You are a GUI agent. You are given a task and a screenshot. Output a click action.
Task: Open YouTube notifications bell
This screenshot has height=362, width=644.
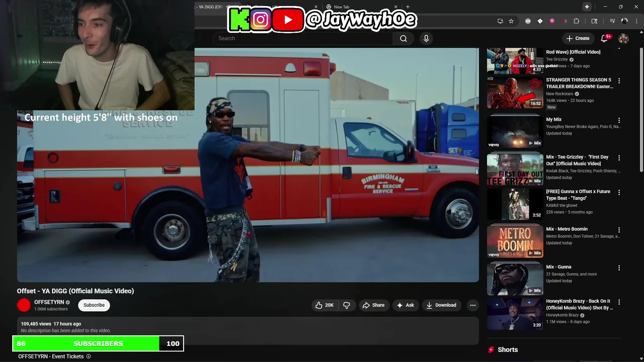[x=604, y=38]
